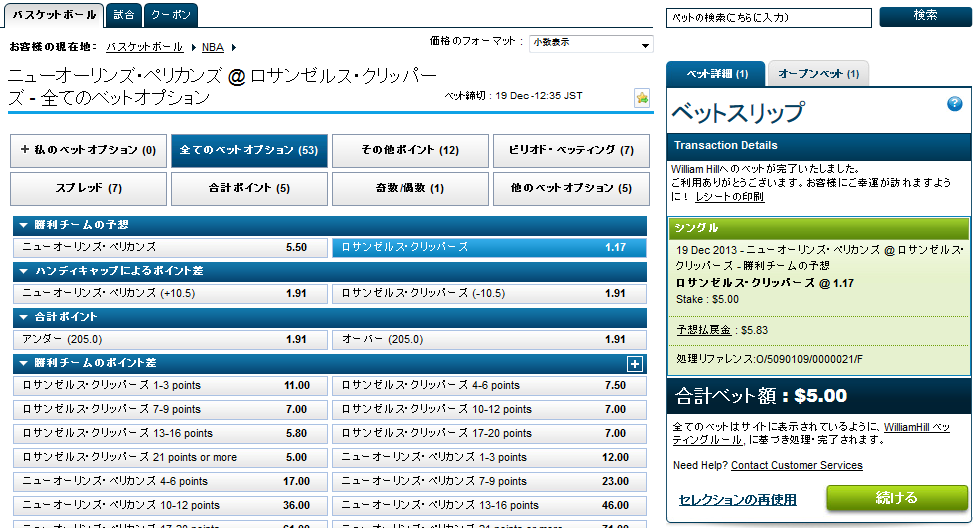Select ニューオーリンズ・ペリカンズ to win at 5.50

[169, 247]
